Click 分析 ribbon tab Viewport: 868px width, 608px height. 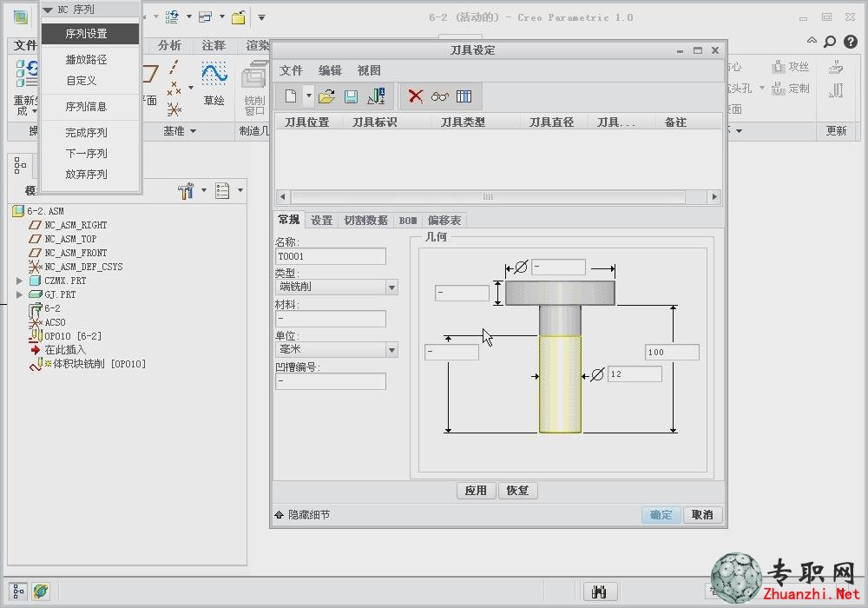[x=169, y=45]
